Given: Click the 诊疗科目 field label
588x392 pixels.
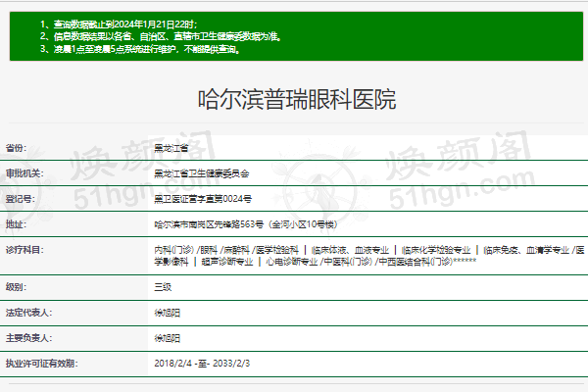Looking at the screenshot, I should coord(24,250).
